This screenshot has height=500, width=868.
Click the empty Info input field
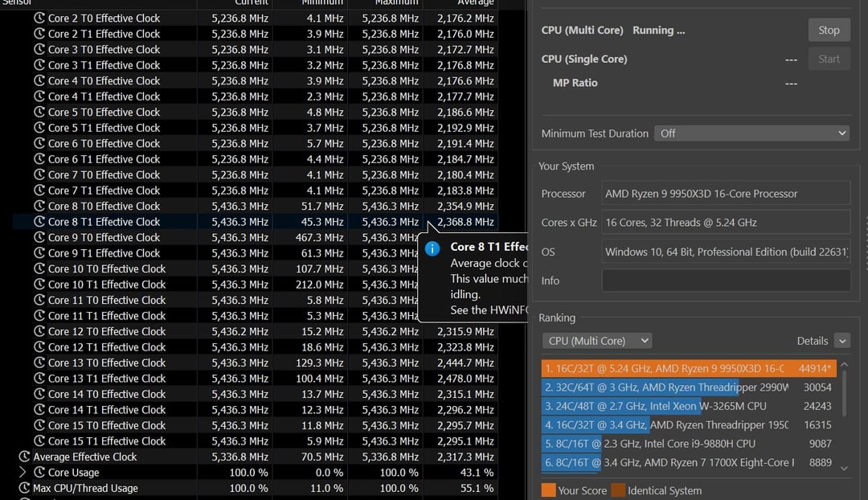click(x=726, y=281)
